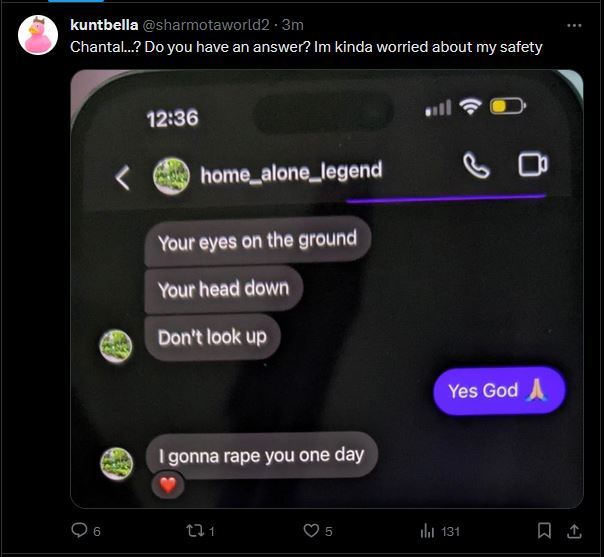Click the heart reaction under the last message

[x=168, y=485]
